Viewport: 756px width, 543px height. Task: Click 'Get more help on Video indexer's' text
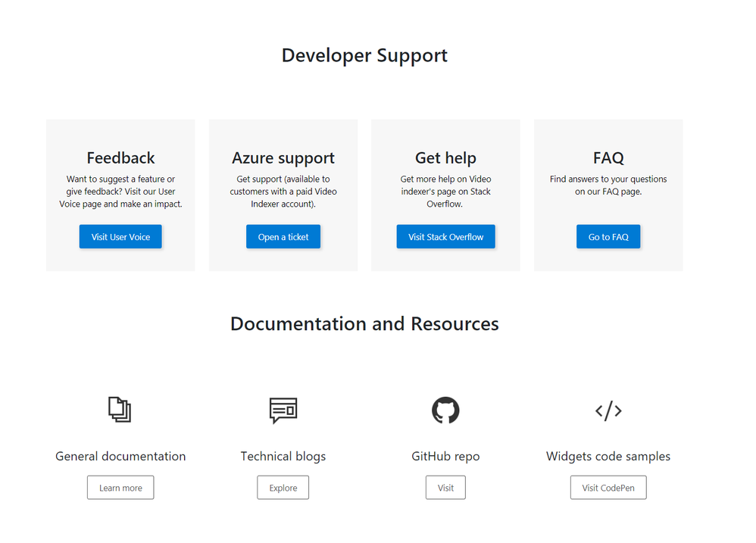click(445, 192)
